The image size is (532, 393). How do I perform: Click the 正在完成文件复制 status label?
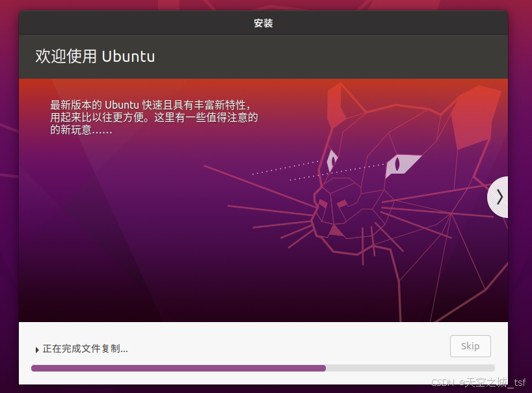tap(85, 349)
